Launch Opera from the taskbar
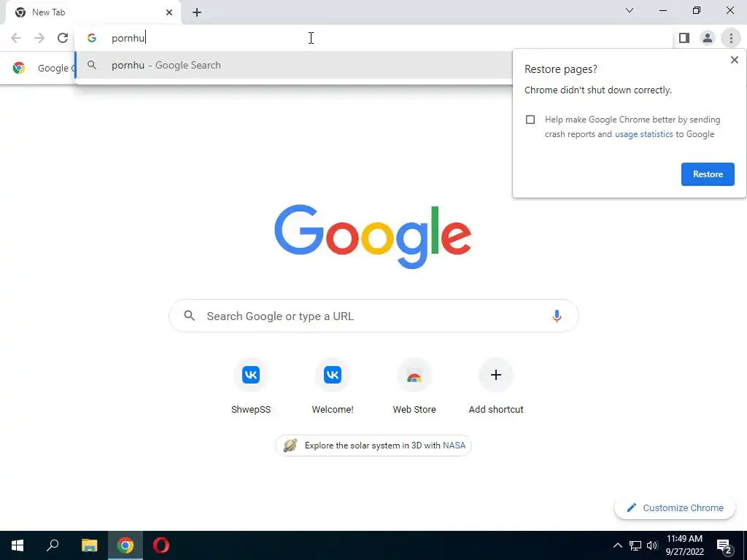This screenshot has width=747, height=560. [161, 545]
